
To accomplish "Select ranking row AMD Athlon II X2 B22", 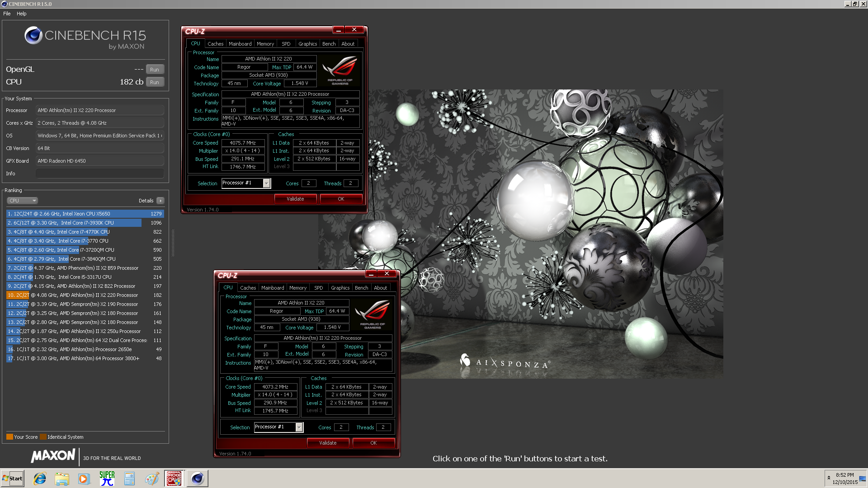I will click(x=85, y=286).
